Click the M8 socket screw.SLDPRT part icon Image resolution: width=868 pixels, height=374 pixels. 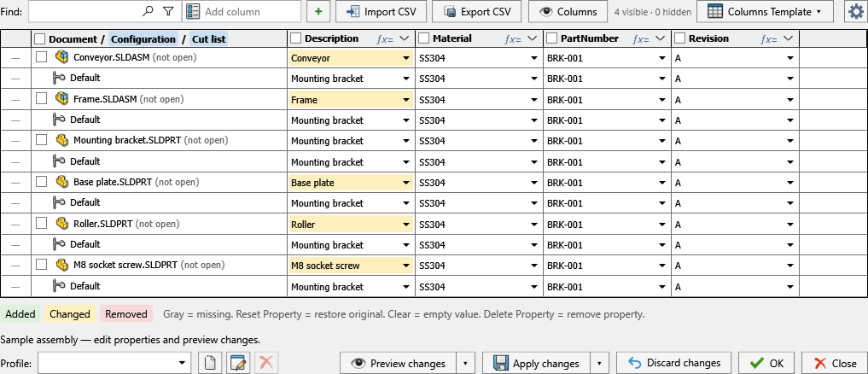[61, 265]
